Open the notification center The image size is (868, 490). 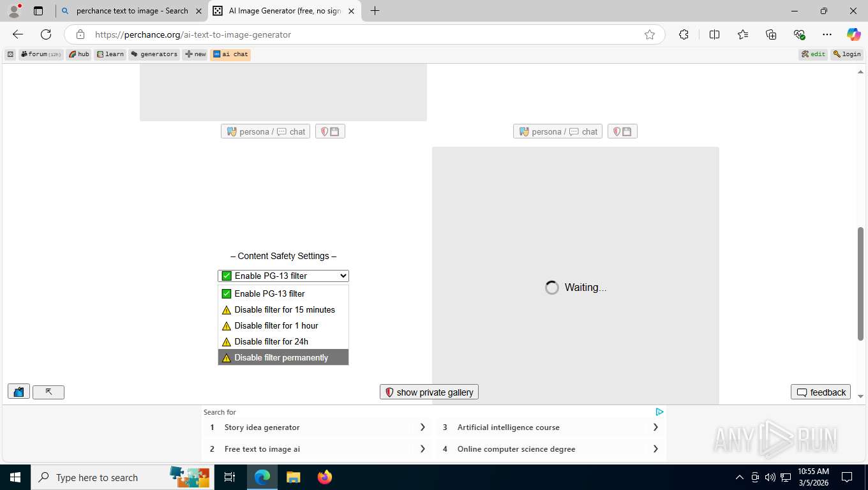tap(847, 477)
